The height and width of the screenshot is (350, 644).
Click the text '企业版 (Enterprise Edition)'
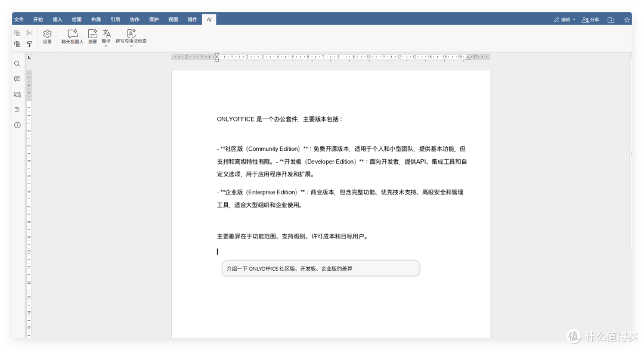tap(261, 192)
